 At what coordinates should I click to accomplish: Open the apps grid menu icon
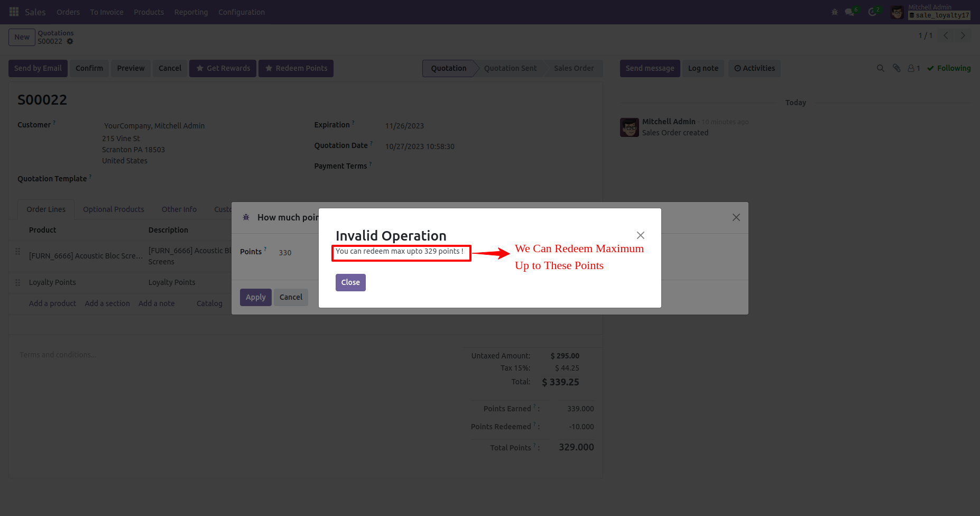click(14, 12)
